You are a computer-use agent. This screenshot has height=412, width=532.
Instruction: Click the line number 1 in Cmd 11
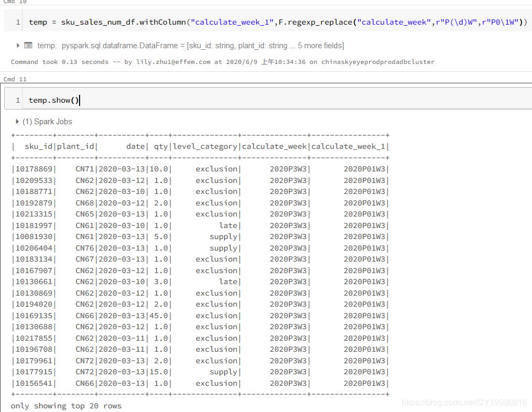click(18, 100)
